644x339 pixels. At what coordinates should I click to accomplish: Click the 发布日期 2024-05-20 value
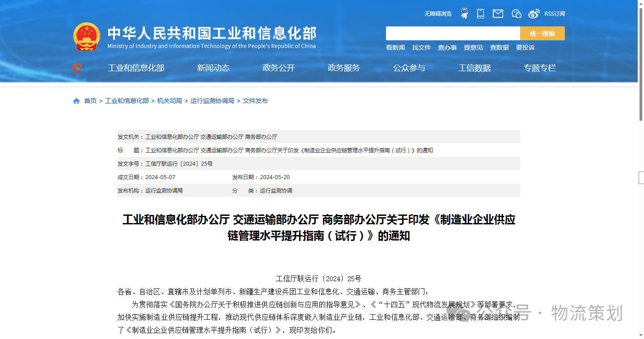275,177
